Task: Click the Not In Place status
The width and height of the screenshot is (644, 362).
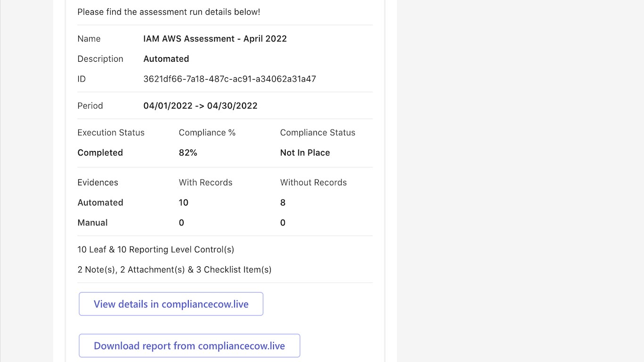Action: click(305, 153)
